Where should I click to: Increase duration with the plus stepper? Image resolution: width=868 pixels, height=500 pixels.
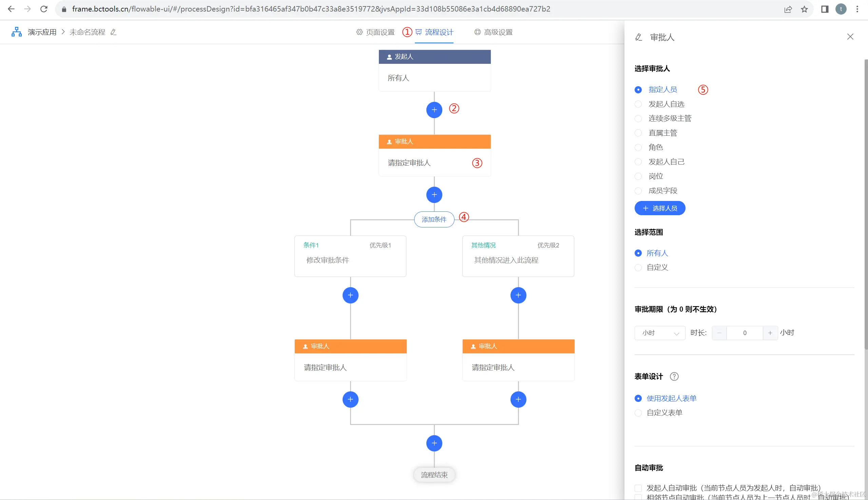click(x=770, y=333)
